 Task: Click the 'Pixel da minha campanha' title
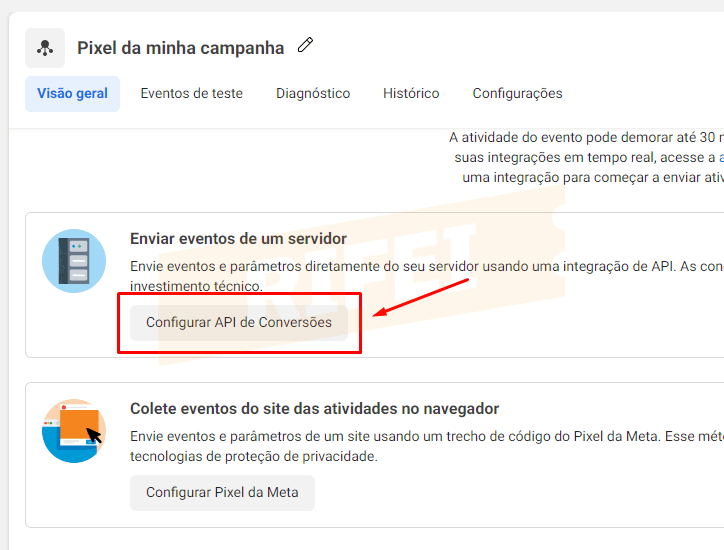pyautogui.click(x=181, y=48)
